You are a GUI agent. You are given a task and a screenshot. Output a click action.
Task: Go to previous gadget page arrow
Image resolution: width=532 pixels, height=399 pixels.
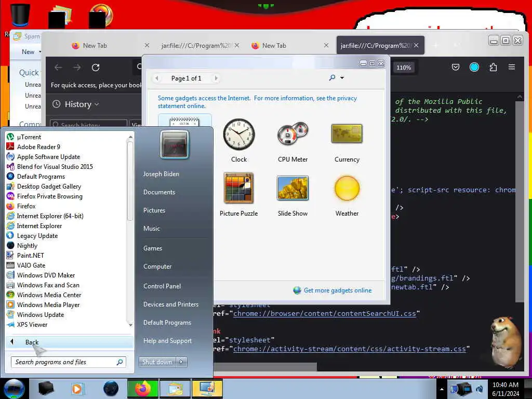coord(157,78)
